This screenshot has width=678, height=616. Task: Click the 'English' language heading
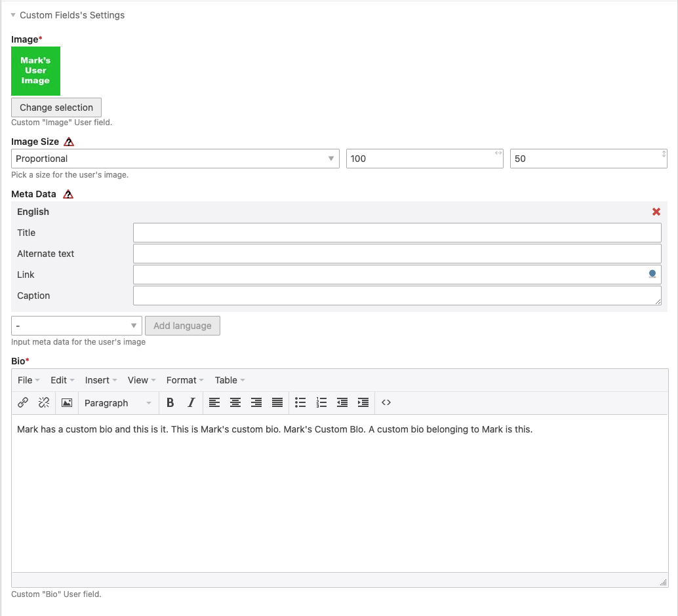[33, 212]
